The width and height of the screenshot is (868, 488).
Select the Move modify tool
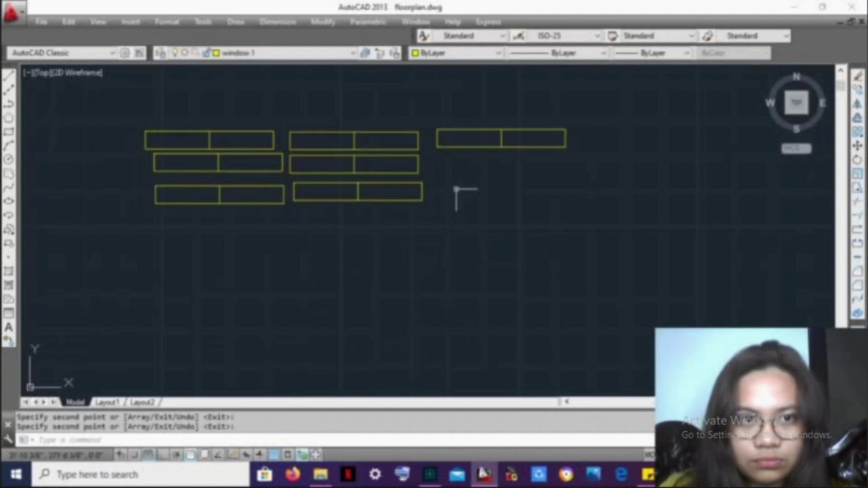pyautogui.click(x=858, y=146)
